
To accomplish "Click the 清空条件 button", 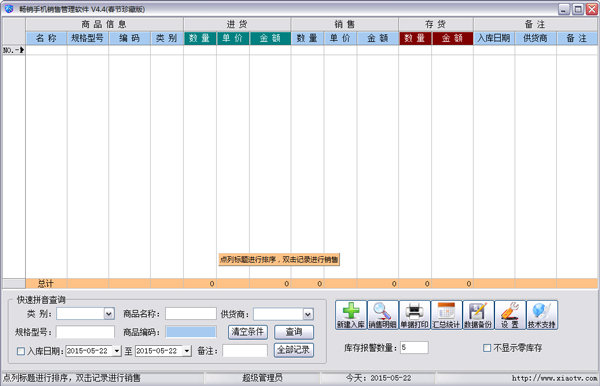I will [x=248, y=332].
